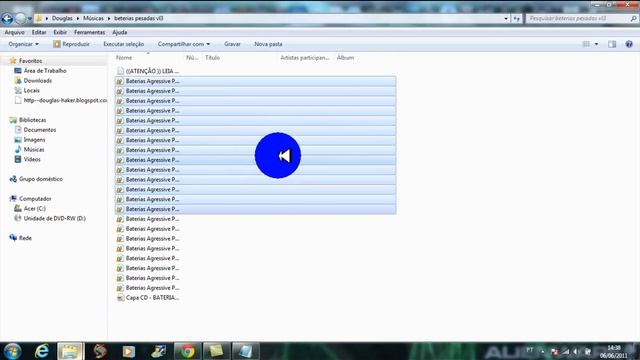This screenshot has height=360, width=640.
Task: Open the view options dropdown arrow
Action: click(x=596, y=44)
